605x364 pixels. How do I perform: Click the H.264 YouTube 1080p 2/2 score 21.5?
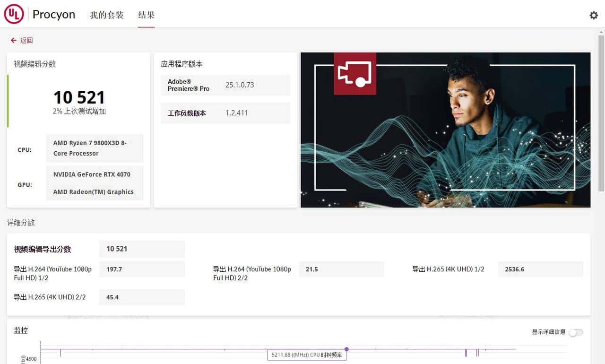pos(341,269)
